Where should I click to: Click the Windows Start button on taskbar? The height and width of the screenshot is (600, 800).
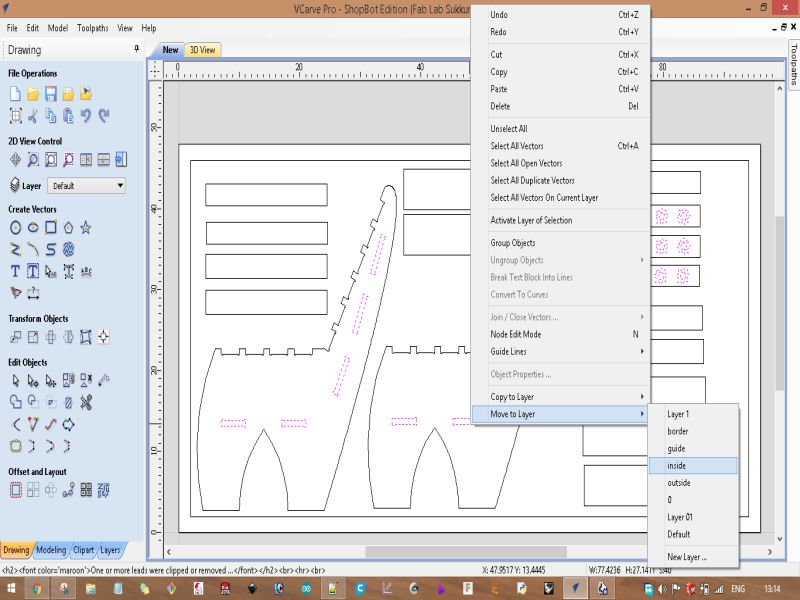click(x=11, y=589)
